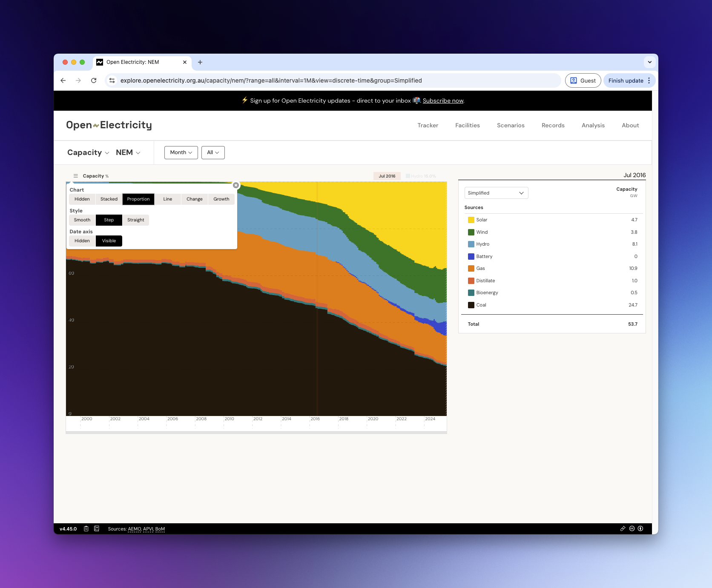The width and height of the screenshot is (712, 588).
Task: Set date axis to Hidden
Action: click(82, 241)
